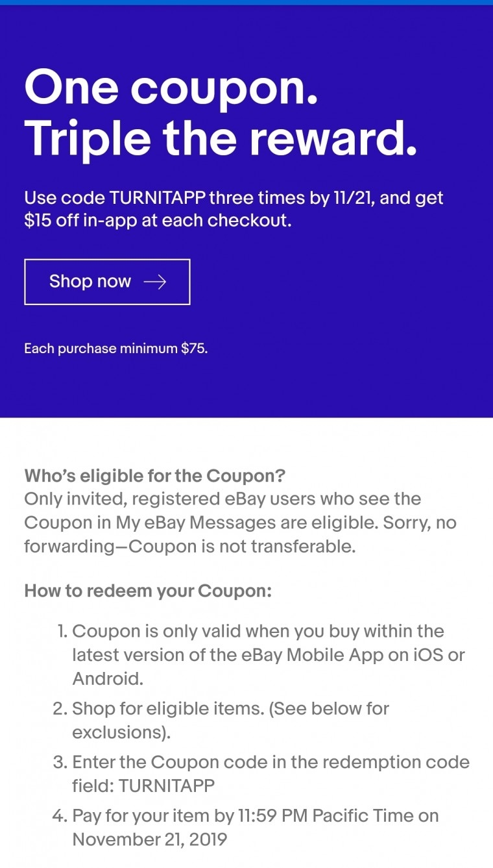Click the "(See below for exclusions)" text
Image resolution: width=493 pixels, height=868 pixels.
[x=230, y=720]
